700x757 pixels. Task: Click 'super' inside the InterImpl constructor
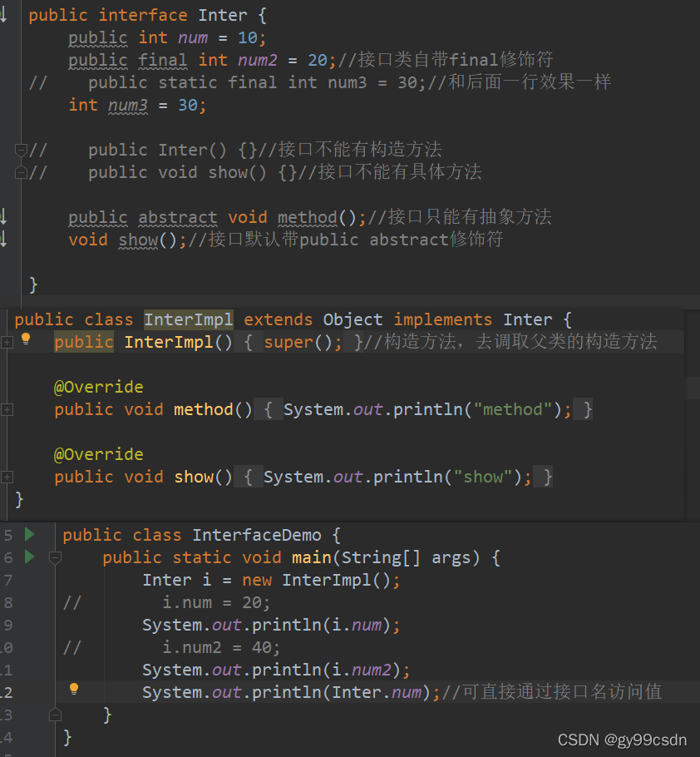pyautogui.click(x=288, y=342)
